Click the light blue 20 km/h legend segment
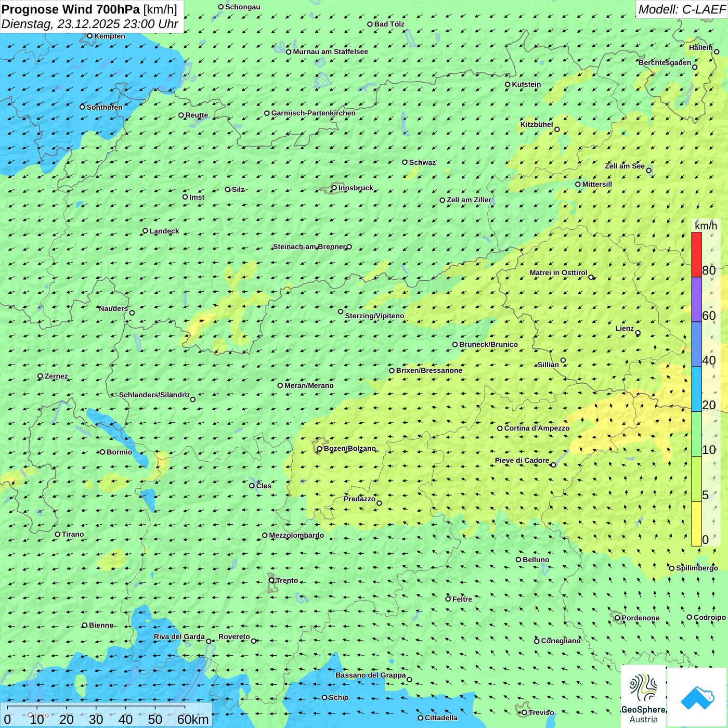Screen dimensions: 728x728 [696, 389]
